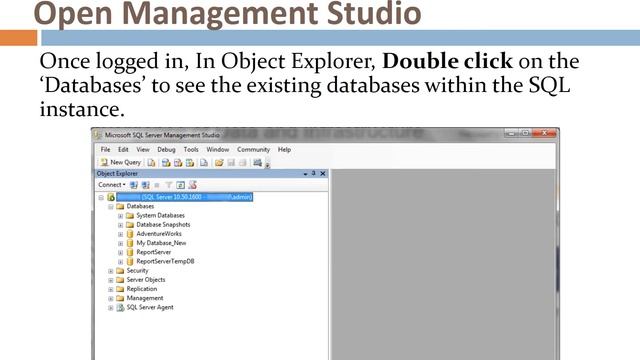Screen dimensions: 640x360
Task: Open the Help menu
Action: click(284, 149)
